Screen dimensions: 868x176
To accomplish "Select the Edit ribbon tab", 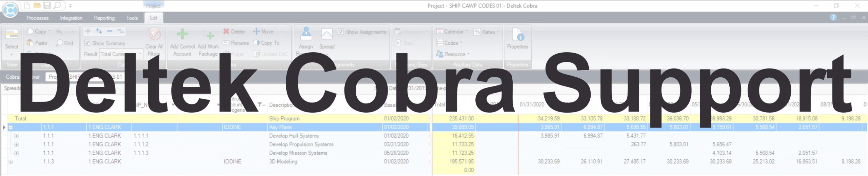I will 154,18.
